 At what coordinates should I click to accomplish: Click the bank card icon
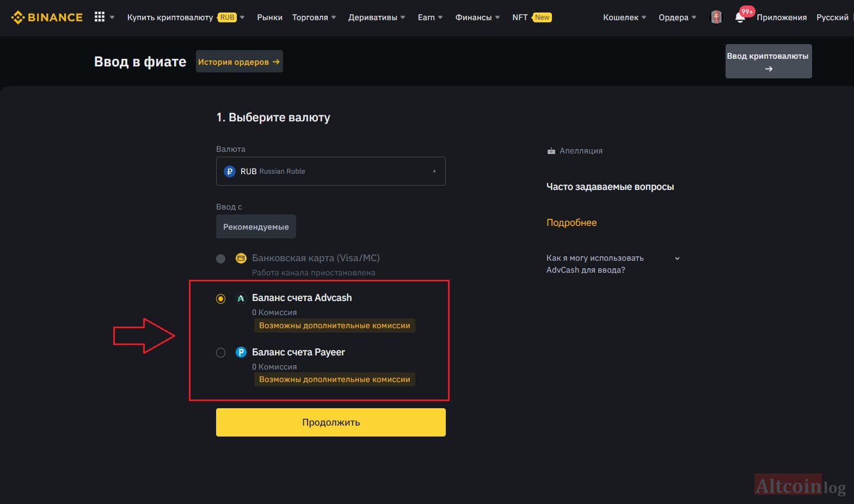(241, 258)
